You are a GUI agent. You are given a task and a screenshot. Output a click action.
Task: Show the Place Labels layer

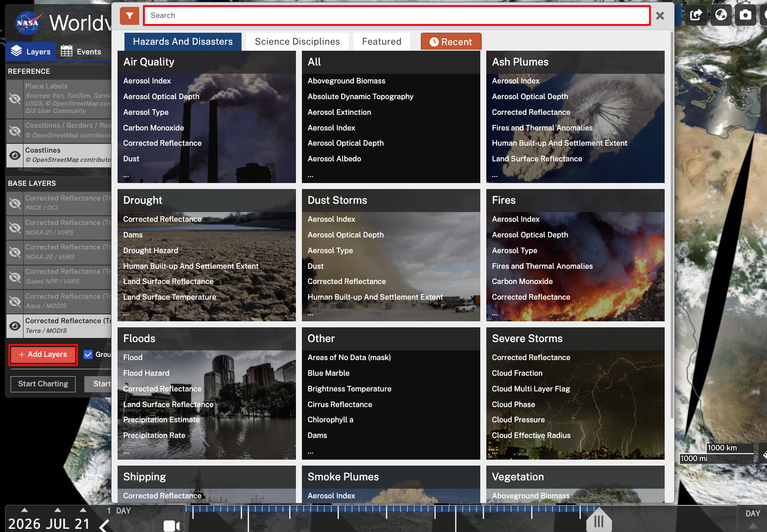coord(15,99)
